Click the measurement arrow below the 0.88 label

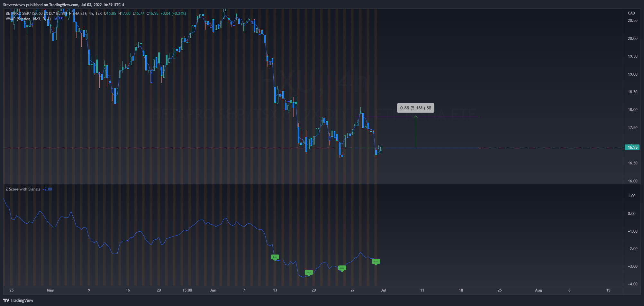pos(416,131)
